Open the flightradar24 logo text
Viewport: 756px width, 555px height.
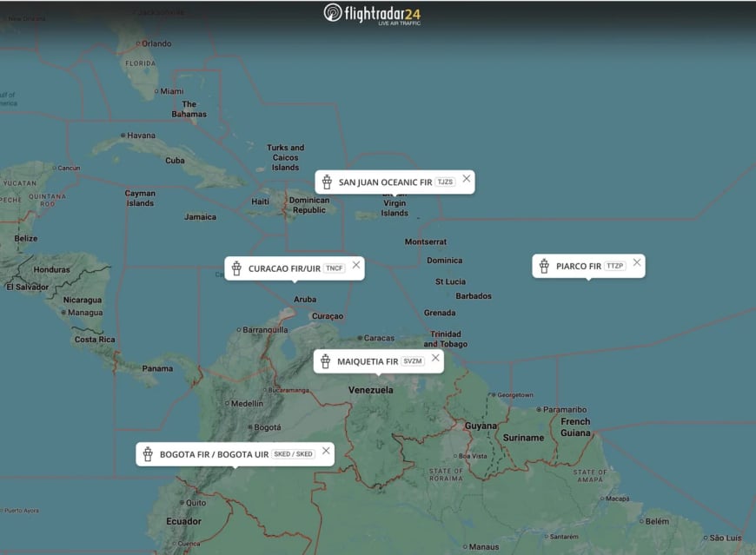[x=382, y=15]
